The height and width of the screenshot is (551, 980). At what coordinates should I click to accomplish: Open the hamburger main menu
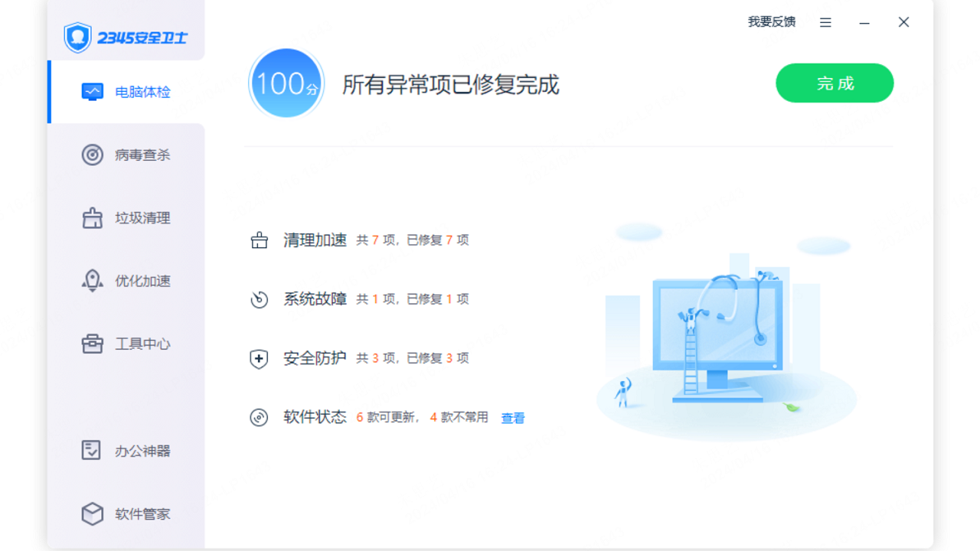825,22
